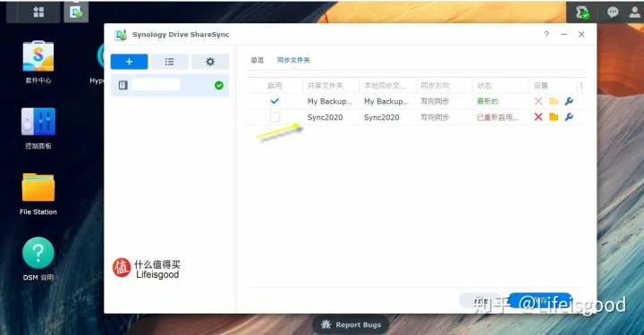Select the 同步文件夹 tab
644x335 pixels.
[x=293, y=60]
